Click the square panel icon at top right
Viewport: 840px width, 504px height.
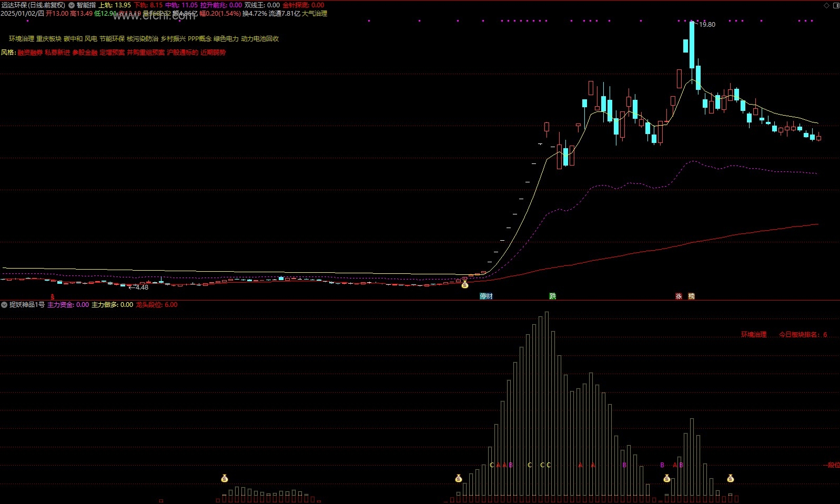tap(836, 5)
